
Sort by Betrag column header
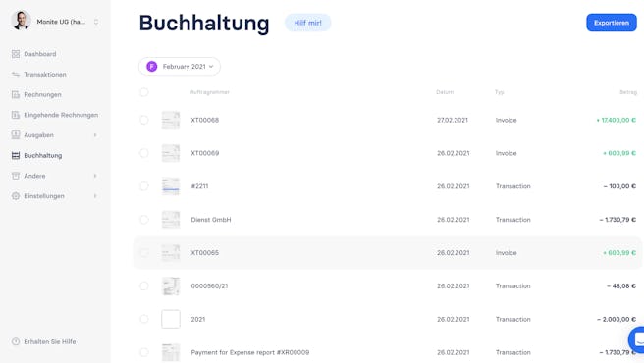point(628,92)
